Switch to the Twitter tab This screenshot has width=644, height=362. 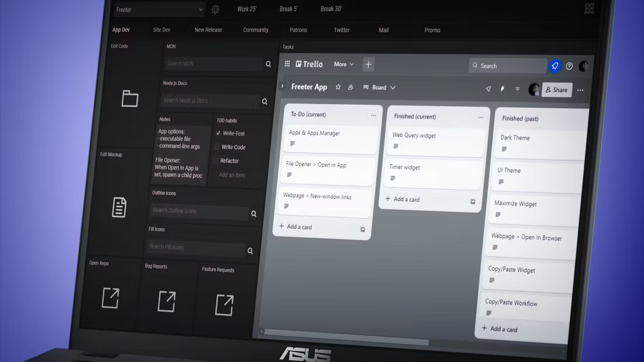[342, 30]
